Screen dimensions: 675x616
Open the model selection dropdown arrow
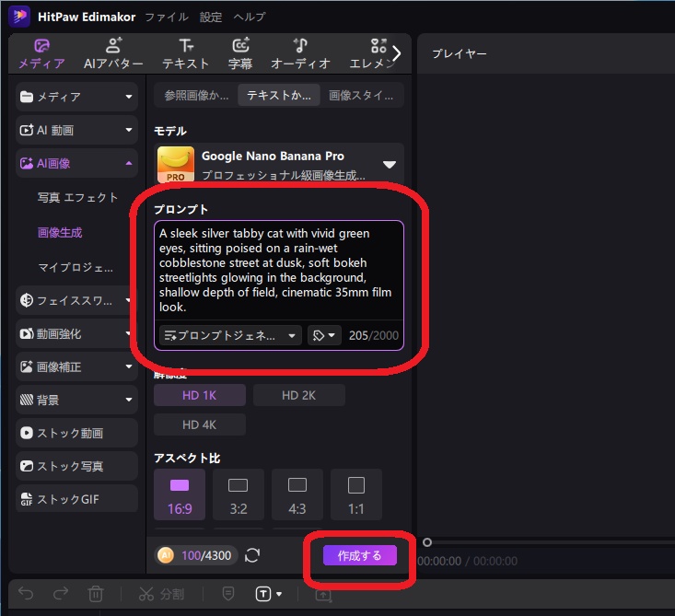tap(390, 165)
